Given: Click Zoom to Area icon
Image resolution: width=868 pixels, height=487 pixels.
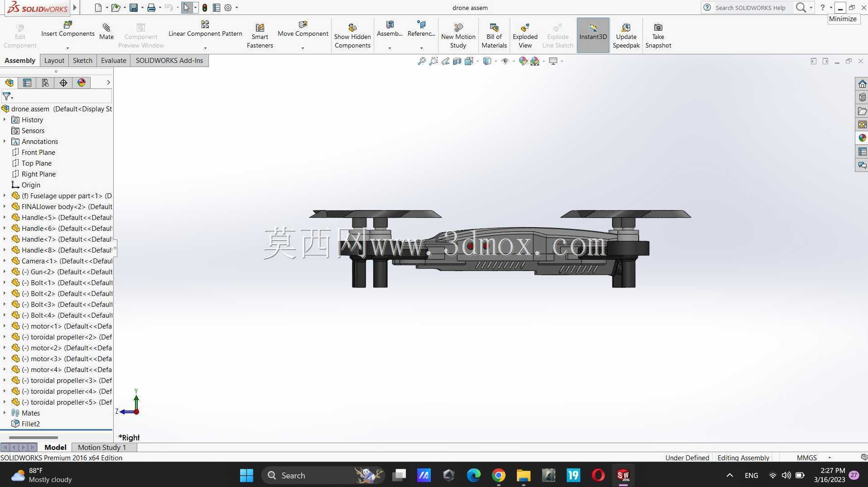Looking at the screenshot, I should (434, 61).
